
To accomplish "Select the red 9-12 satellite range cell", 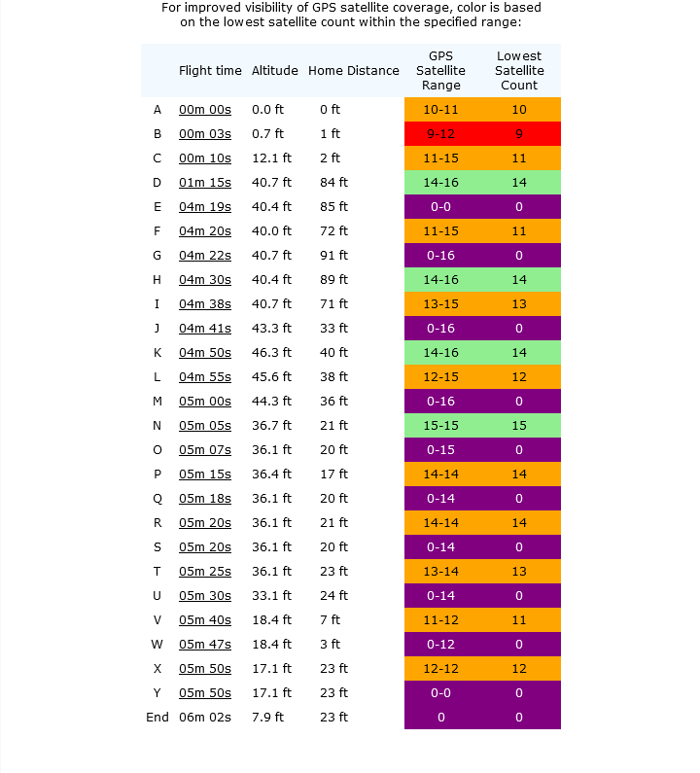I will (x=440, y=133).
